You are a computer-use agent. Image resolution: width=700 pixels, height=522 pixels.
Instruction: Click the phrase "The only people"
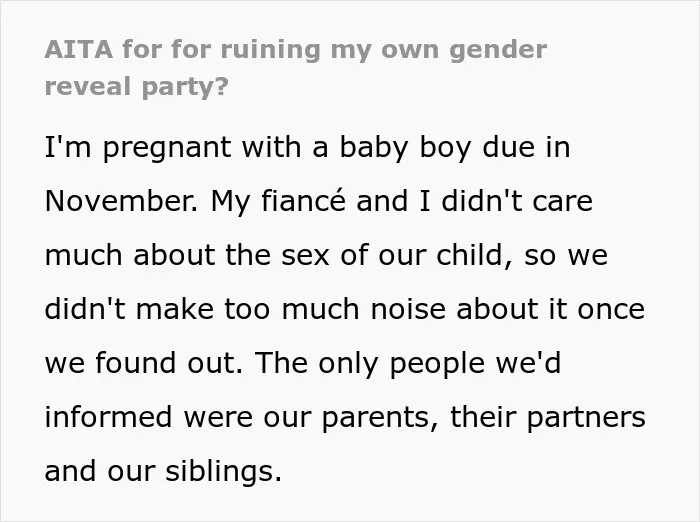click(370, 363)
